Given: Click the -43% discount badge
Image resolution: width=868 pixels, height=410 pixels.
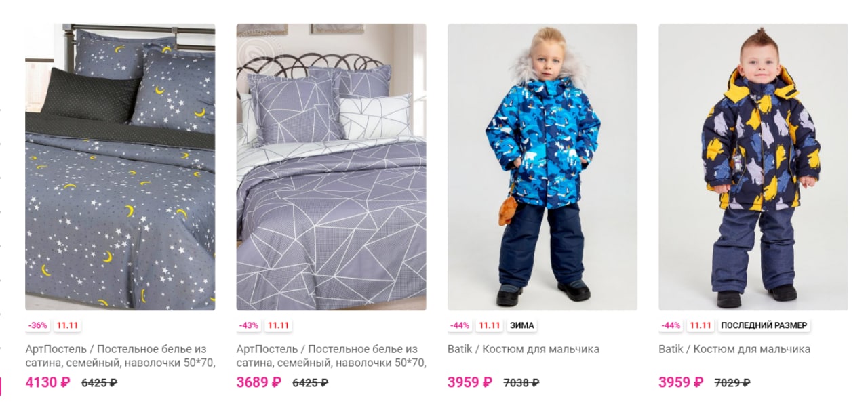Looking at the screenshot, I should point(249,325).
